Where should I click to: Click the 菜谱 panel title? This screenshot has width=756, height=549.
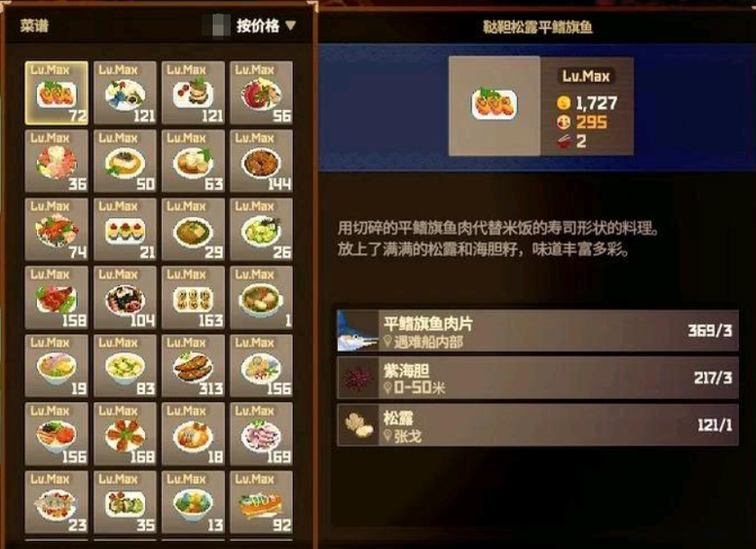point(34,25)
